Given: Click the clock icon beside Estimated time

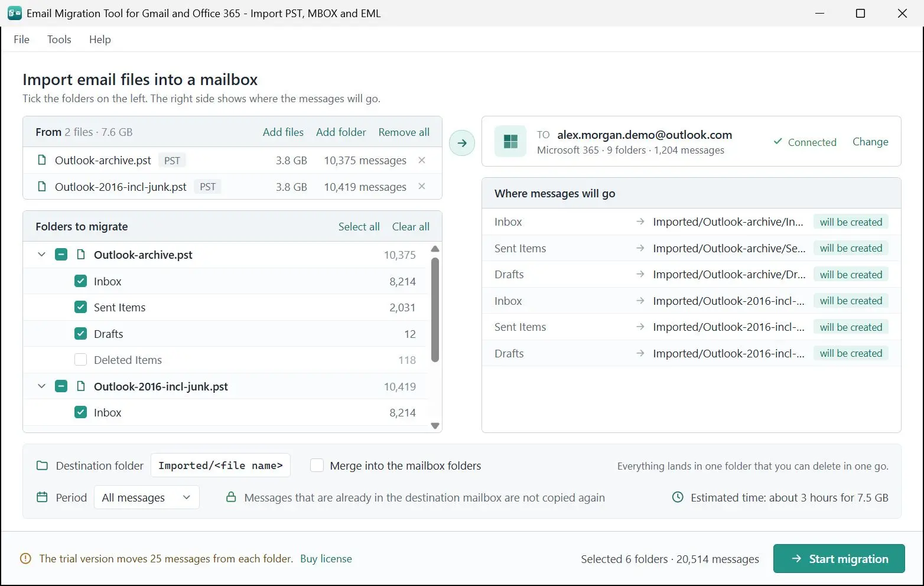Looking at the screenshot, I should pyautogui.click(x=678, y=497).
